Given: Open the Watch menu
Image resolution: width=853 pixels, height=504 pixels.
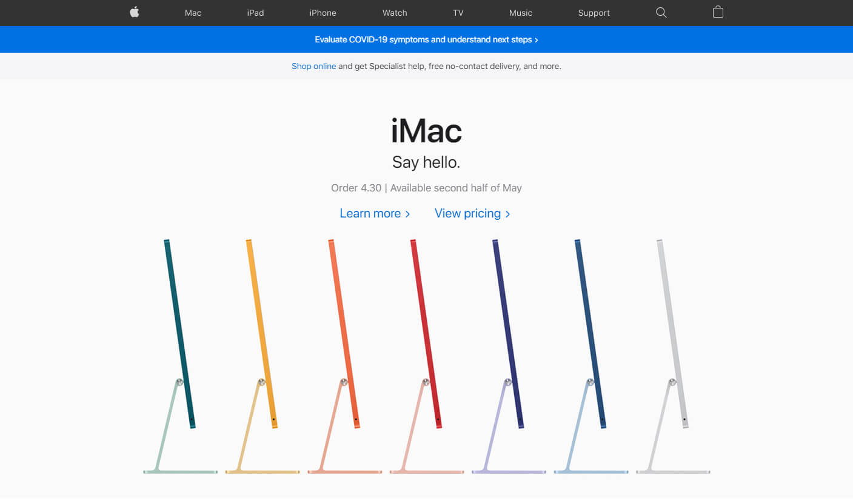Looking at the screenshot, I should point(394,13).
